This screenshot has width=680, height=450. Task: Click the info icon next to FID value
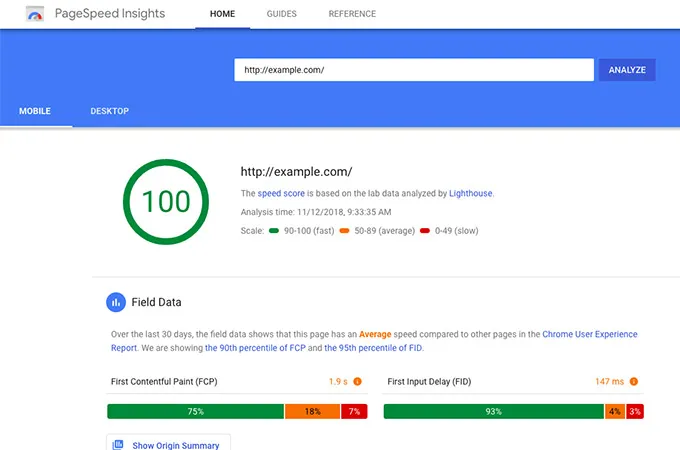[634, 381]
